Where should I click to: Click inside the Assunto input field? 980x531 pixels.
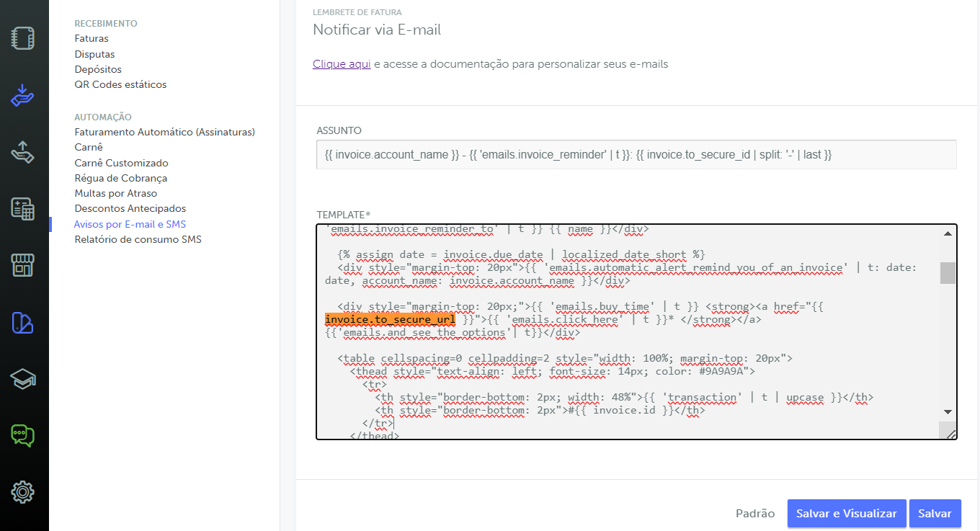point(636,155)
